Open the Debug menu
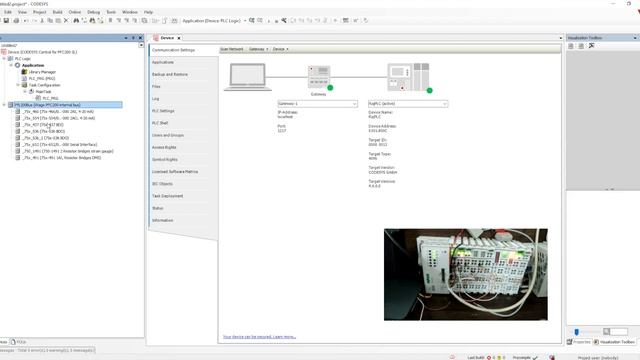Image resolution: width=640 pixels, height=360 pixels. pyautogui.click(x=93, y=12)
